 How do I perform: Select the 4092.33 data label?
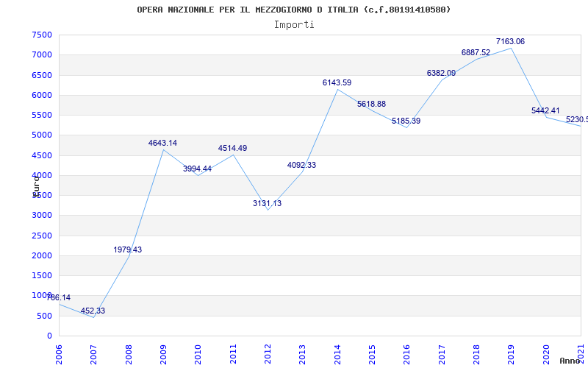302,165
